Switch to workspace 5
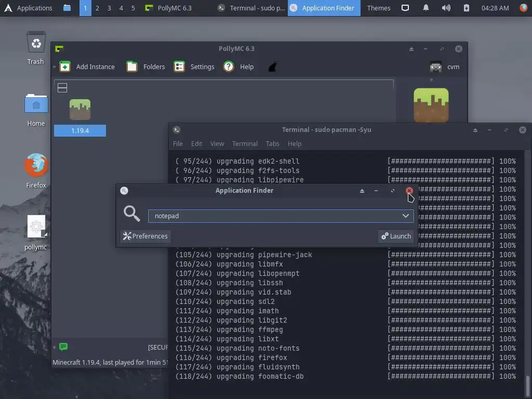Screen dimensions: 532x399 pyautogui.click(x=133, y=8)
